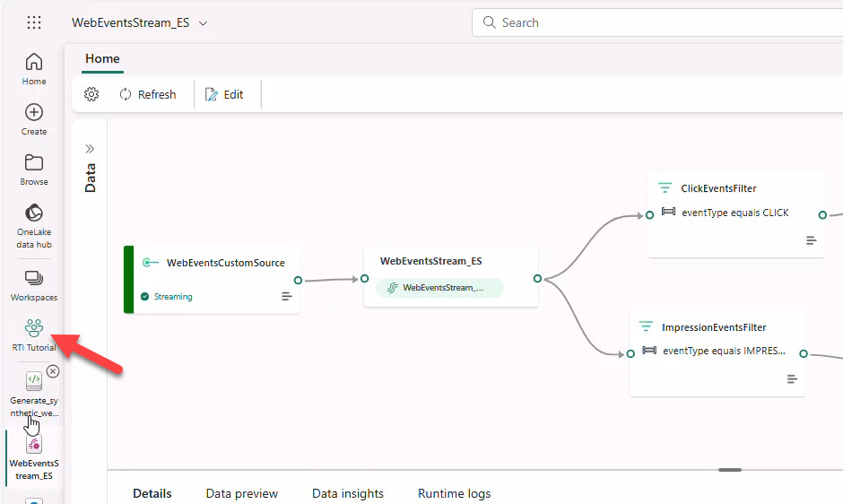
Task: Expand the collapsed Data pane
Action: 90,149
